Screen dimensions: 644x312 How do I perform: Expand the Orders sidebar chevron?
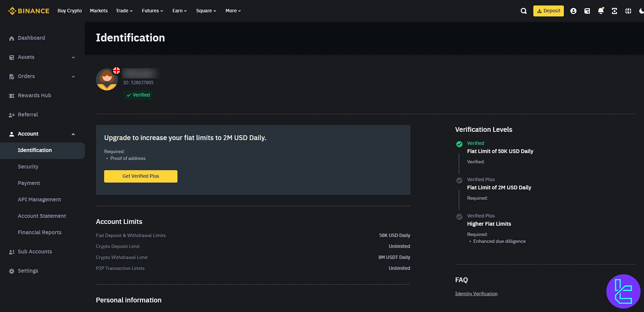tap(73, 77)
